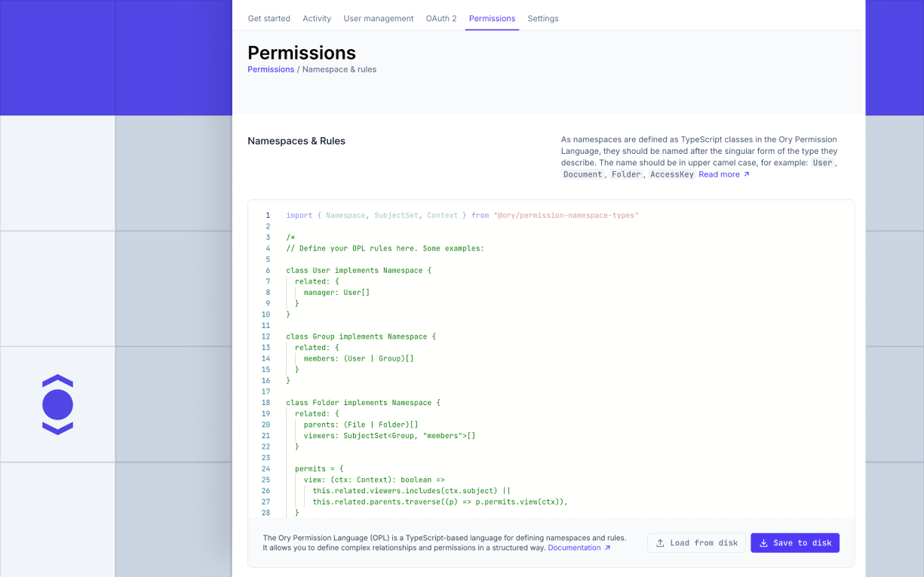The width and height of the screenshot is (924, 577).
Task: Select the Permissions tab
Action: (492, 18)
